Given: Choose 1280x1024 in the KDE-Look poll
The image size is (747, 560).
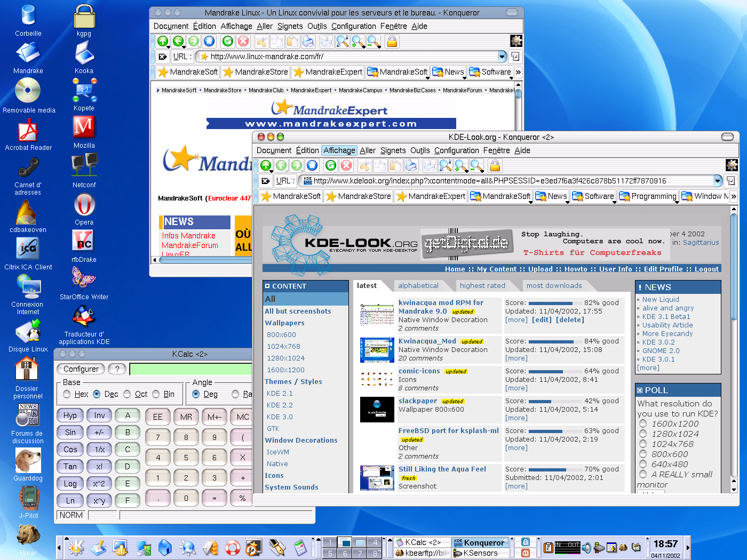Looking at the screenshot, I should (x=643, y=434).
